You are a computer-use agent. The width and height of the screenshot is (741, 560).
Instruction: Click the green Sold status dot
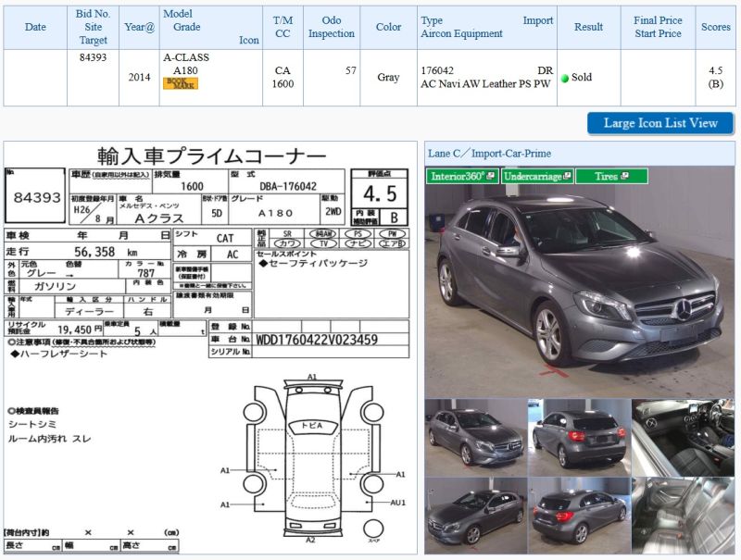[x=564, y=78]
